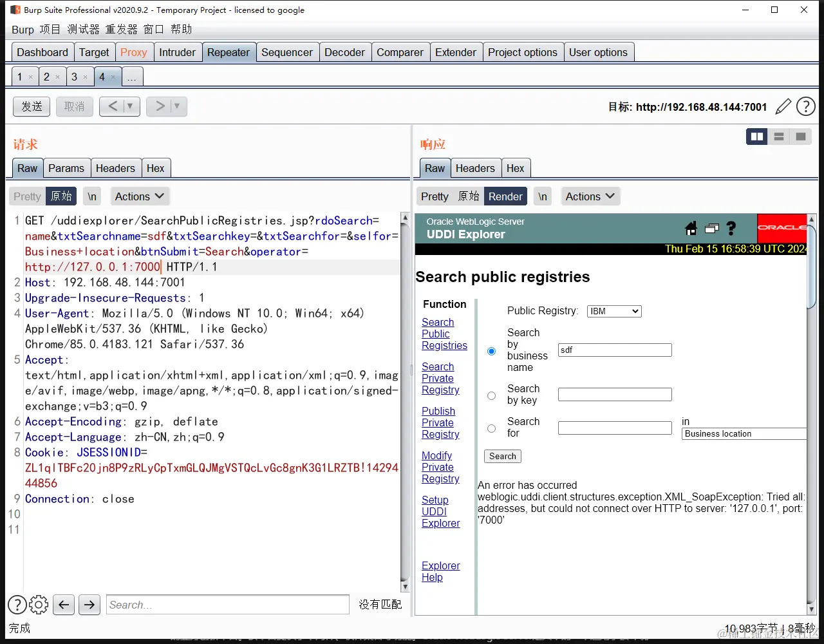This screenshot has height=644, width=824.
Task: Switch response view to Pretty
Action: click(x=435, y=196)
